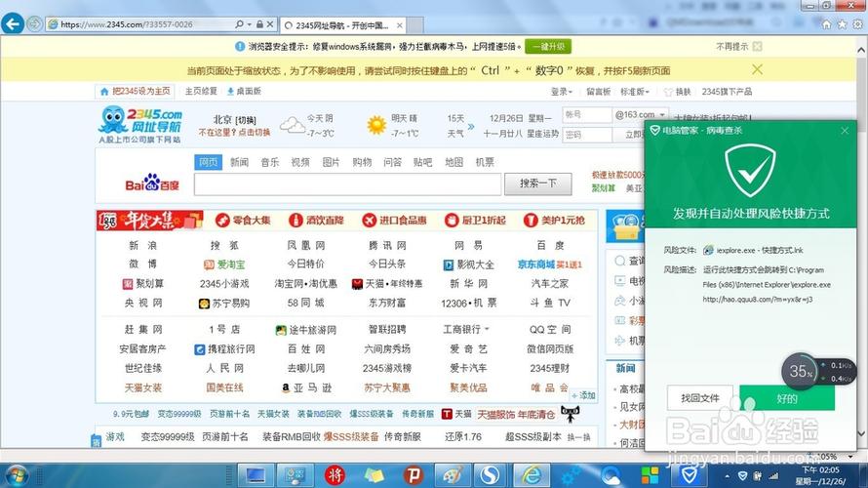
Task: Open the Internet Explorer taskbar icon
Action: click(532, 475)
